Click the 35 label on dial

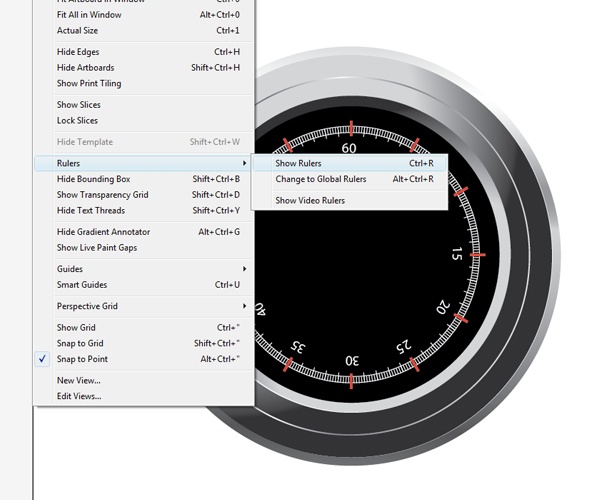pyautogui.click(x=298, y=347)
